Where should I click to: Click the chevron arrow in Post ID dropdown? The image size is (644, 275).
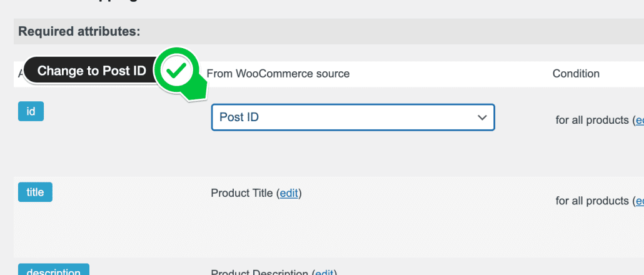pos(481,117)
